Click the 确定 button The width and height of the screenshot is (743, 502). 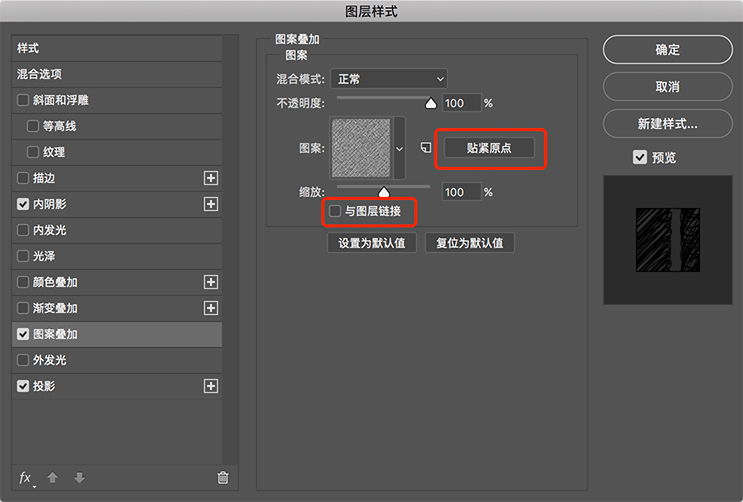coord(667,50)
